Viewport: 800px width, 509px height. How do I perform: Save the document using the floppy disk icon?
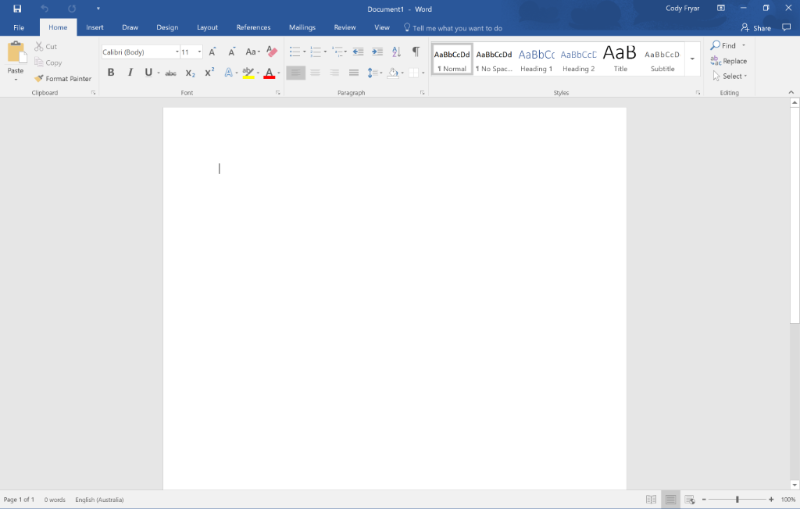point(17,9)
